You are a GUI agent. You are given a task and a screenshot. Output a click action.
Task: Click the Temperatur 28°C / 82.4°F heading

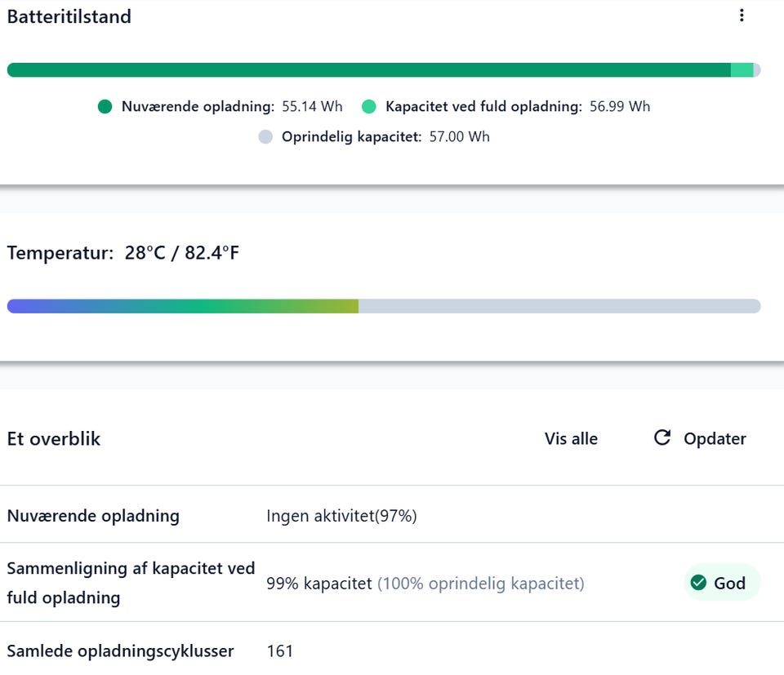[x=123, y=253]
